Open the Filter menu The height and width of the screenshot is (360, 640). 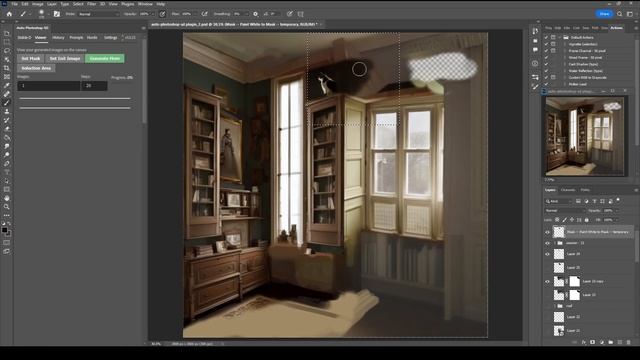pyautogui.click(x=91, y=4)
